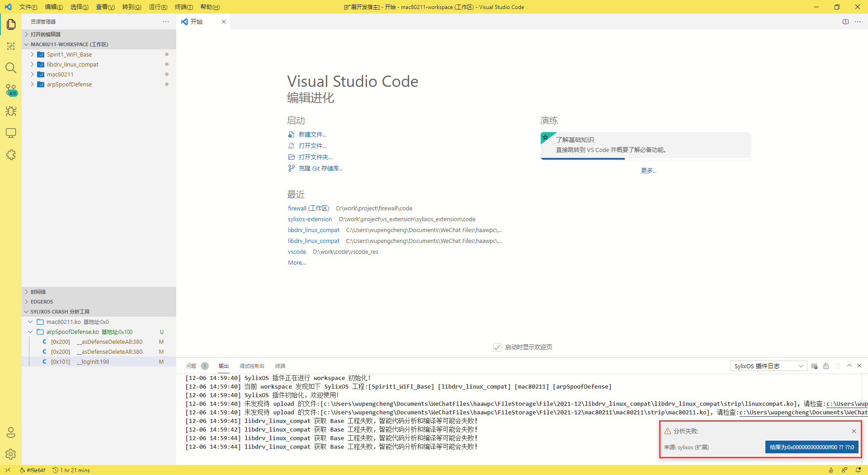Screen dimensions: 868x475
Task: Expand the arpSpoofDefense folder
Action: (x=99, y=84)
